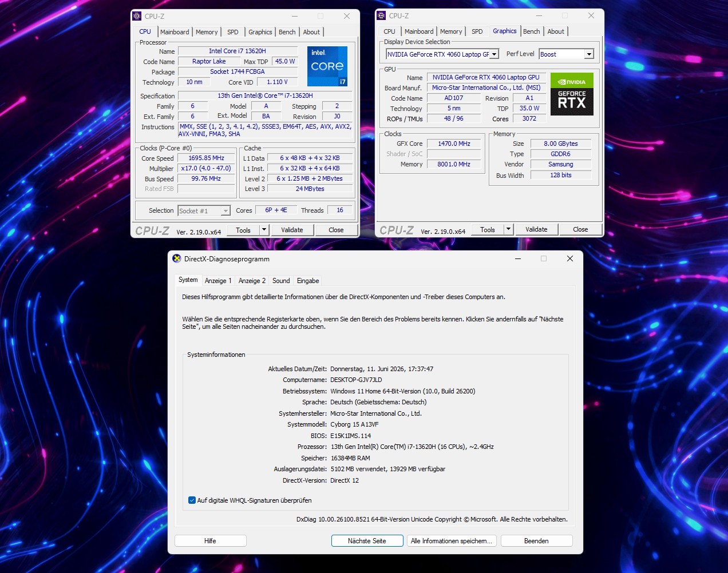Click the NVIDIA GeForce RTX logo badge
Image resolution: width=728 pixels, height=573 pixels.
point(572,94)
